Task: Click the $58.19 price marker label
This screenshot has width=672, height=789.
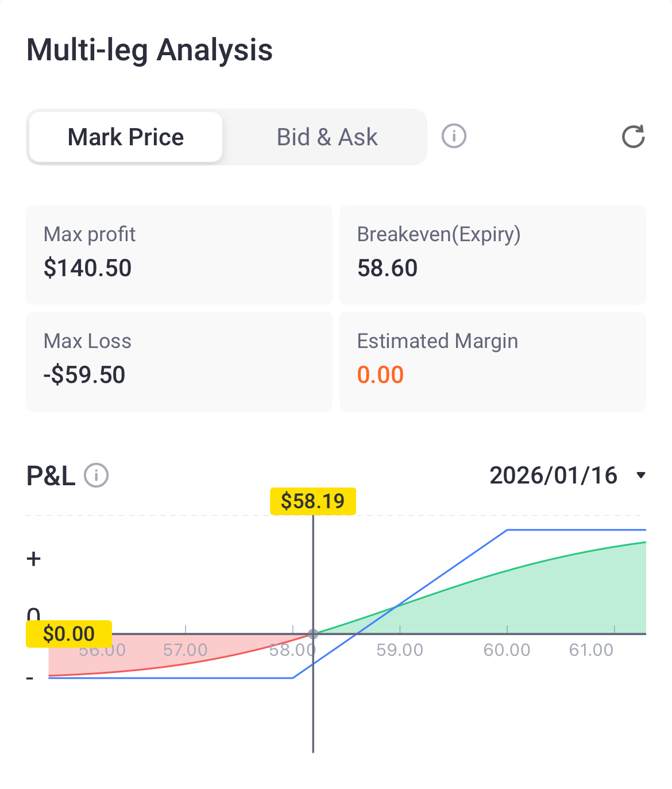Action: 313,501
